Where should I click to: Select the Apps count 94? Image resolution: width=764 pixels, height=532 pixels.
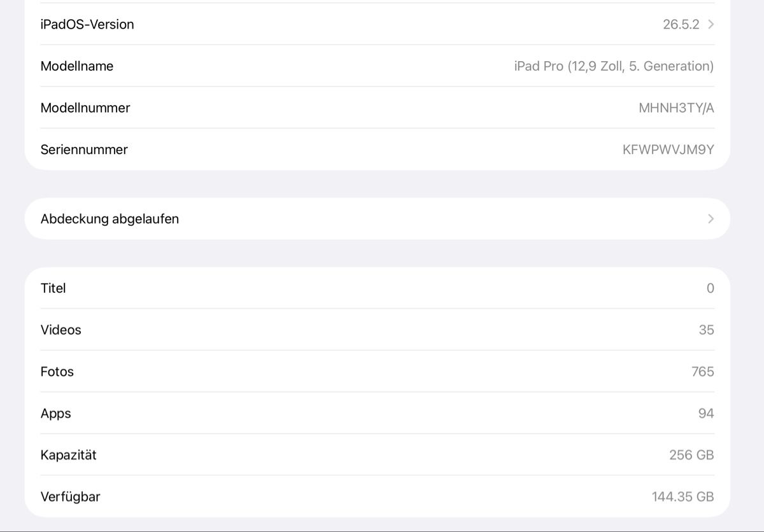pyautogui.click(x=706, y=414)
